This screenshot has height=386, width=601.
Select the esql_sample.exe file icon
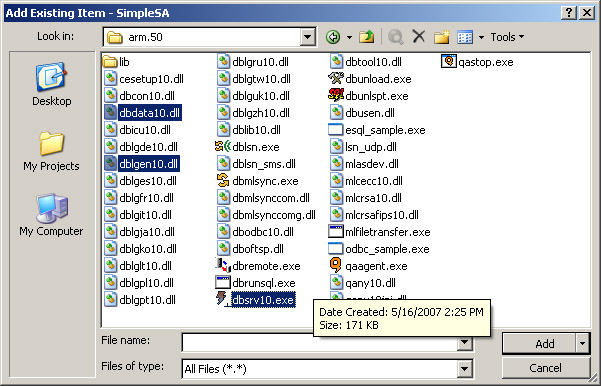(x=336, y=130)
